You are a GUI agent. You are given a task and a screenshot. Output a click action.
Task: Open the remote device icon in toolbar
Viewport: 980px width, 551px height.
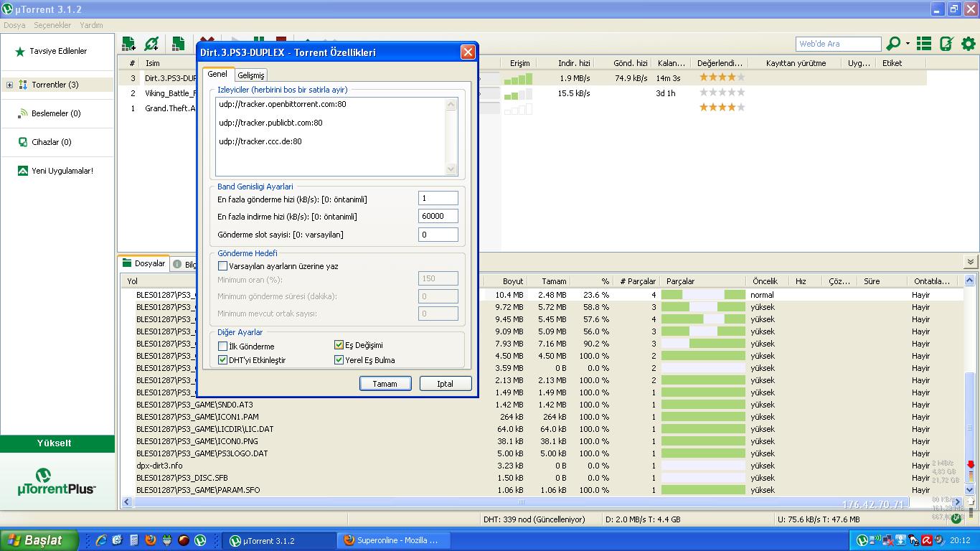click(x=946, y=44)
